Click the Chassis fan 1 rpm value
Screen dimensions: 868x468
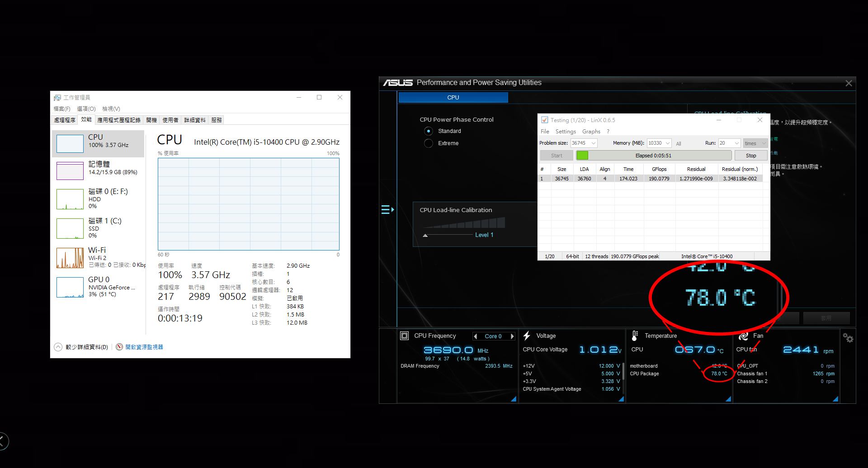tap(823, 374)
